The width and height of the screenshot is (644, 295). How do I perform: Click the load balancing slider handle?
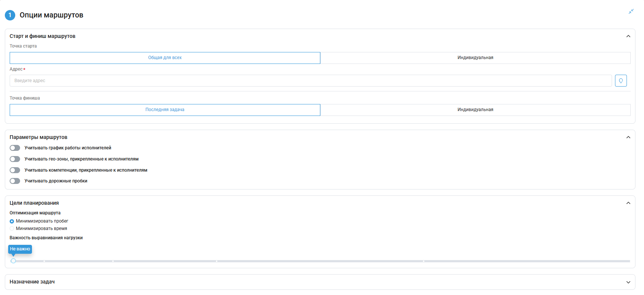pos(13,261)
